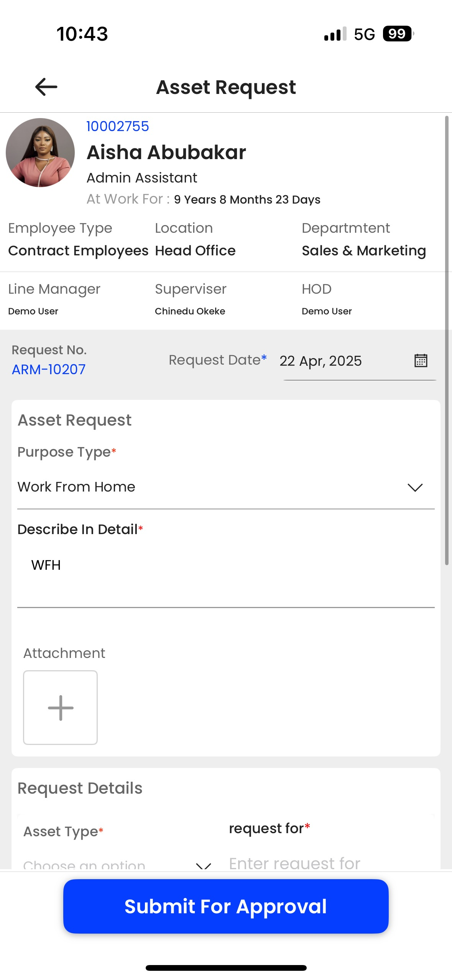Tap the cellular signal bars icon
The height and width of the screenshot is (980, 452).
335,34
